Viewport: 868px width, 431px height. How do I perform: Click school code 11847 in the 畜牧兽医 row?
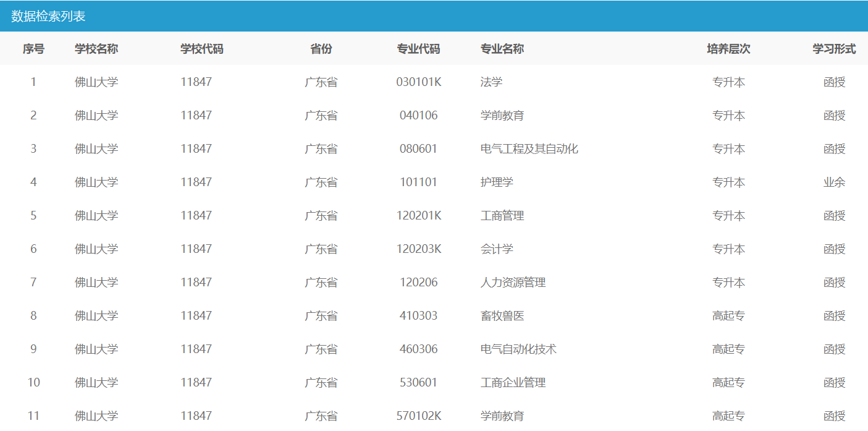click(x=196, y=316)
